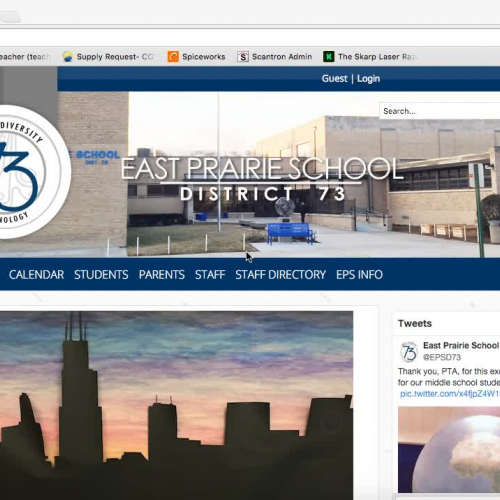Open the pic.twitter.com link in tweet
Screen dimensions: 500x500
(x=450, y=394)
